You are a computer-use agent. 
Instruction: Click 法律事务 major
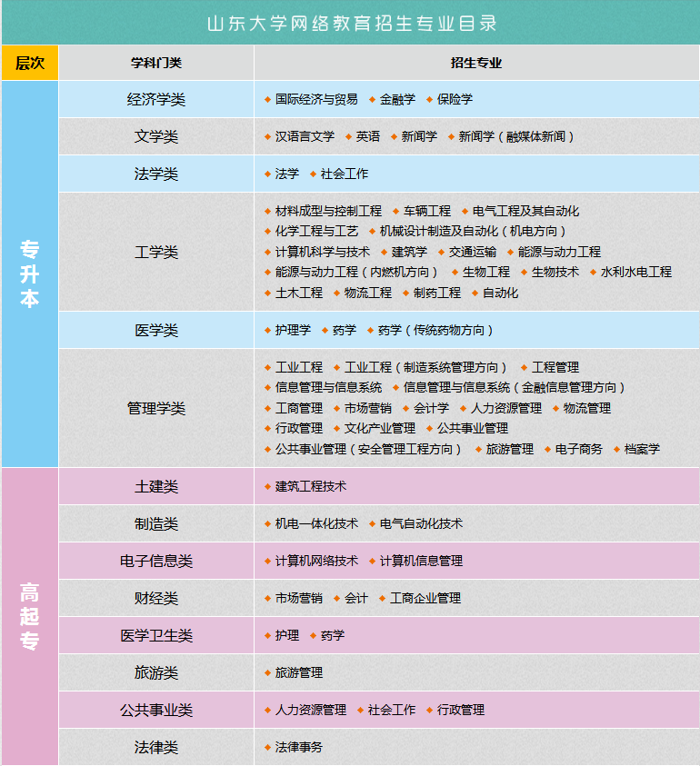tap(299, 747)
